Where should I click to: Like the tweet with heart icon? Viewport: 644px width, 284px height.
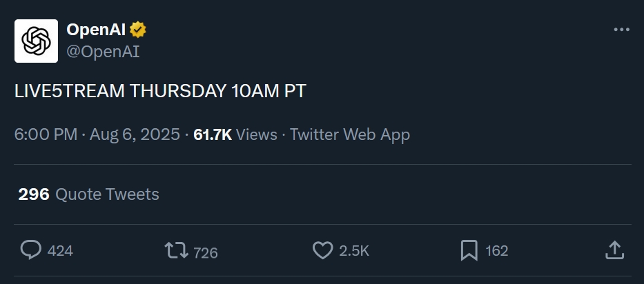322,251
